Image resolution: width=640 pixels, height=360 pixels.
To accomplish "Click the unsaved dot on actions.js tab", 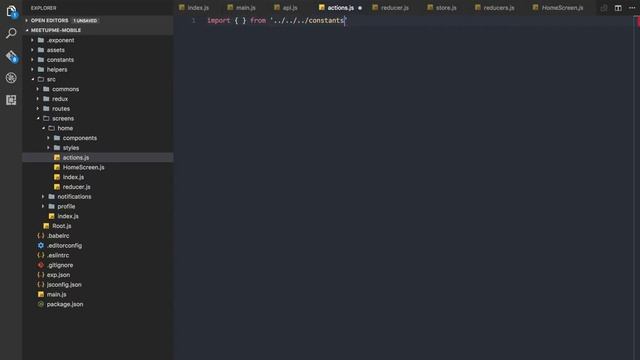I will pos(360,8).
